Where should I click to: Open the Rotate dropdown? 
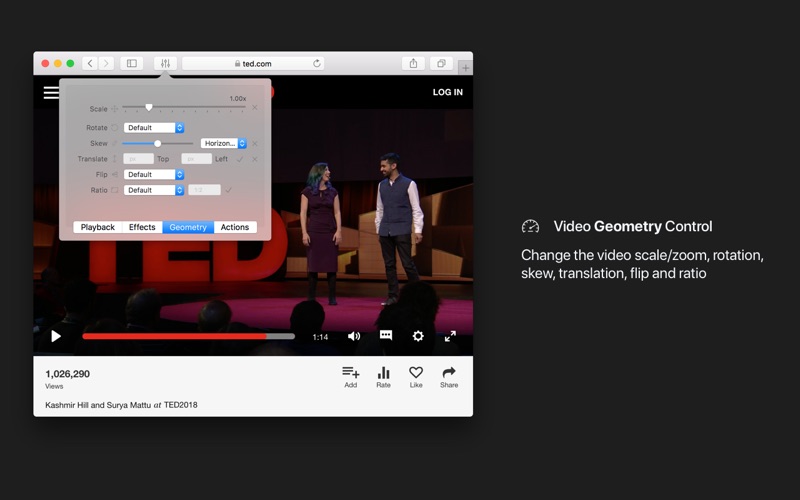pyautogui.click(x=154, y=128)
